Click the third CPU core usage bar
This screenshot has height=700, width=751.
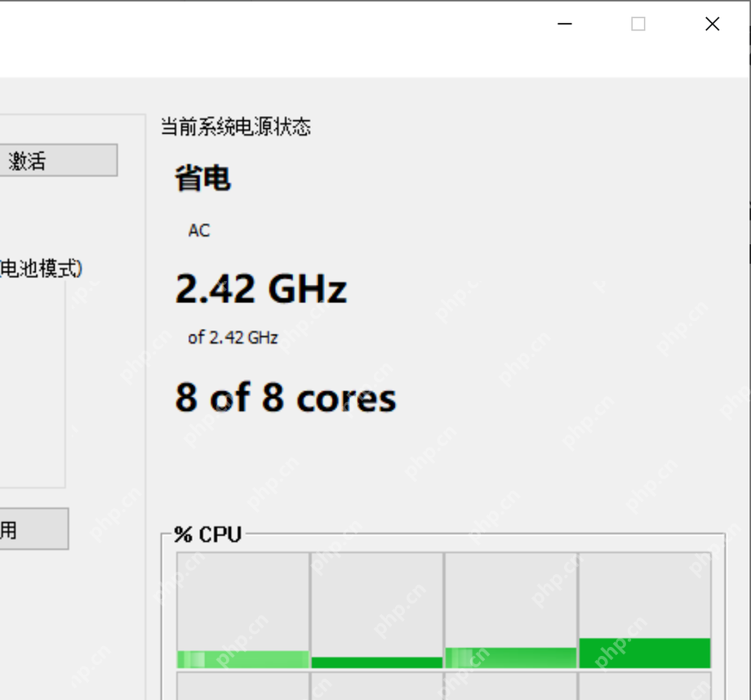coord(511,610)
